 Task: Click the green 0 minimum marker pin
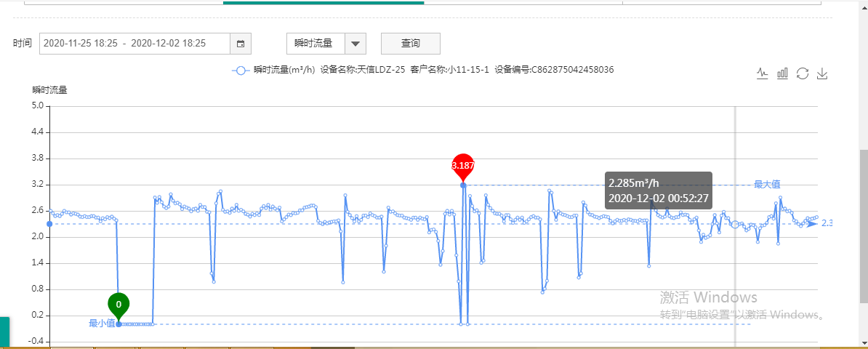point(118,305)
